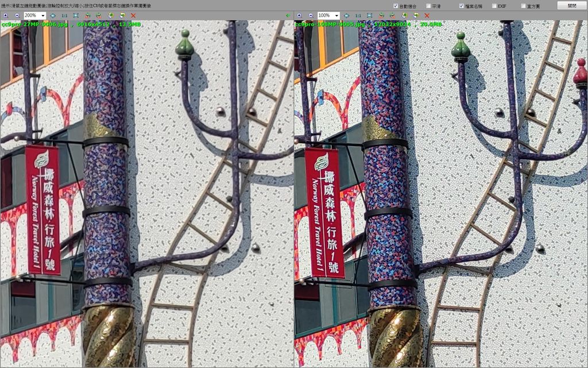The width and height of the screenshot is (588, 368).
Task: Set 27MP image to 1:1 actual size
Action: tap(64, 16)
